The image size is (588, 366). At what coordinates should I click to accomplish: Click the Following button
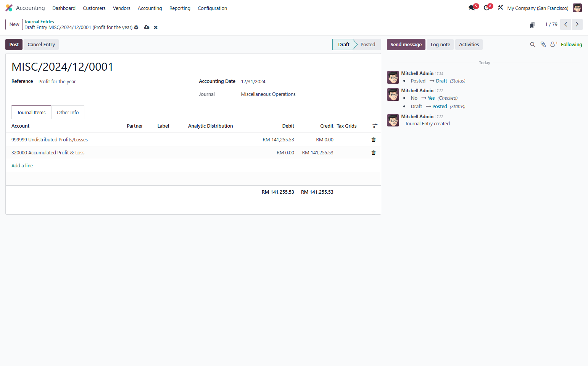coord(571,45)
